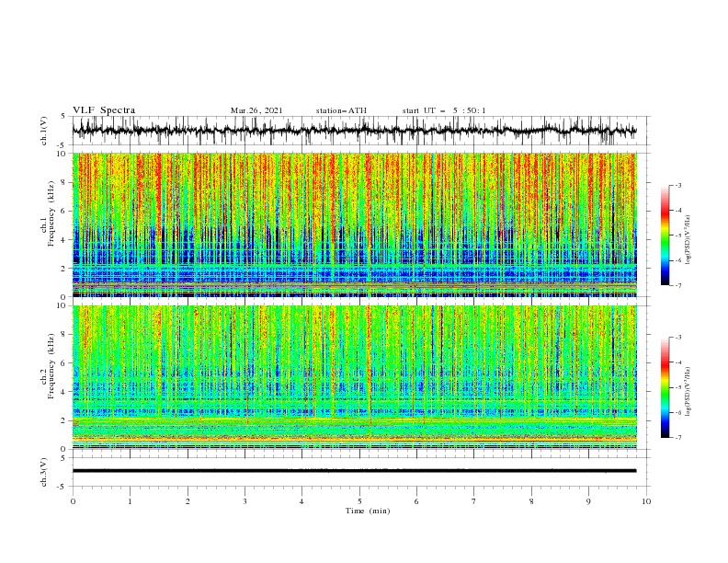
Task: Click the upper color bar's log(PSD) label
Action: click(x=688, y=240)
